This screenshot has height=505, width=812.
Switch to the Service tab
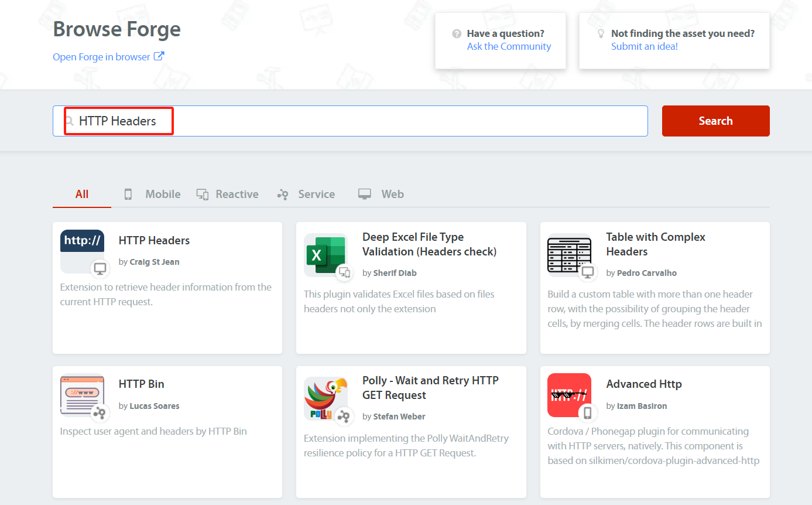(306, 194)
